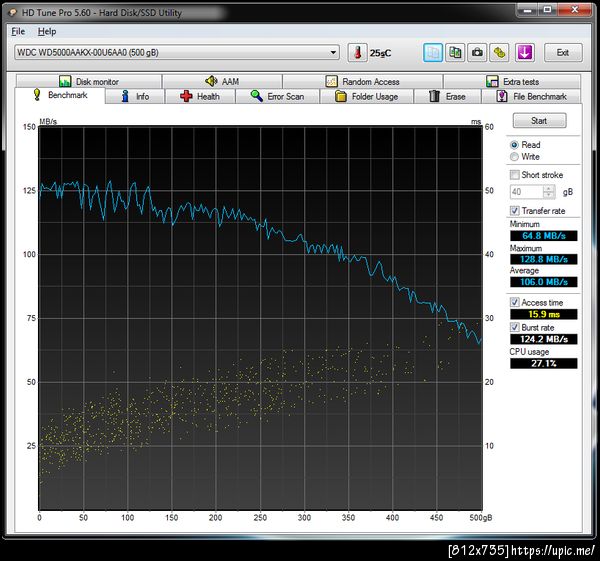This screenshot has width=600, height=561.
Task: Click the short stroke size input field
Action: pos(527,192)
